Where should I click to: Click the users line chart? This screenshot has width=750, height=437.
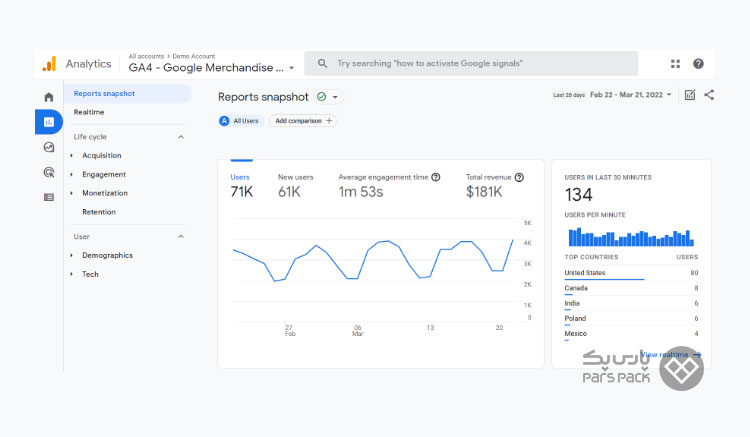tap(373, 260)
